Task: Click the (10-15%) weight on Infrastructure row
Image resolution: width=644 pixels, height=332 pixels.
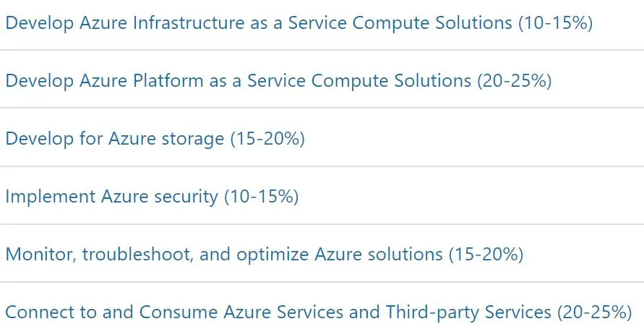Action: (x=556, y=23)
